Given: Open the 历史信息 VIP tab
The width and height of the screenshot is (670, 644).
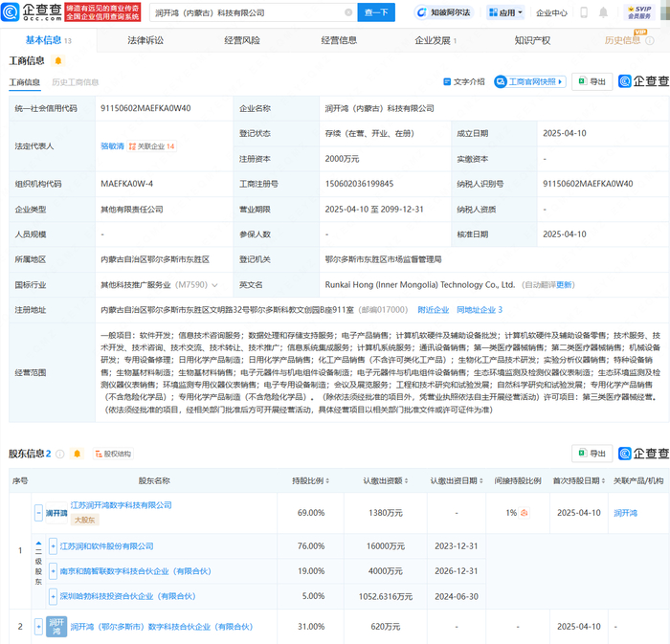Looking at the screenshot, I should coord(622,40).
